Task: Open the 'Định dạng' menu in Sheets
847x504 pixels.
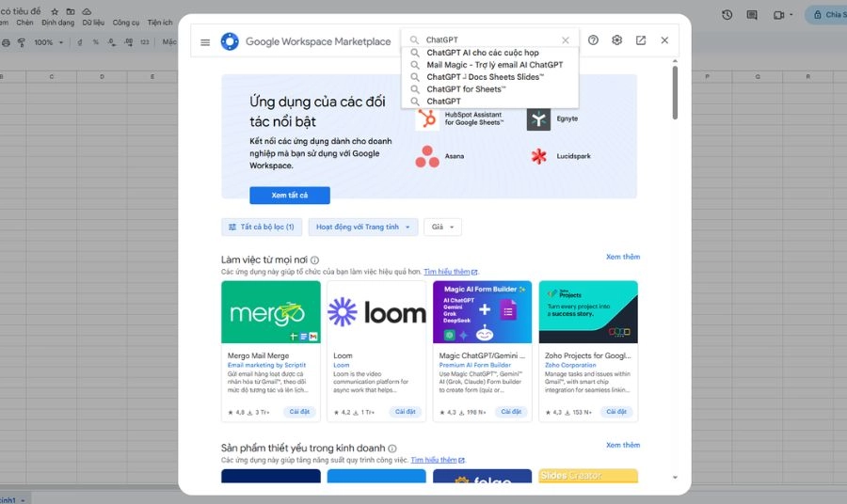Action: 57,23
